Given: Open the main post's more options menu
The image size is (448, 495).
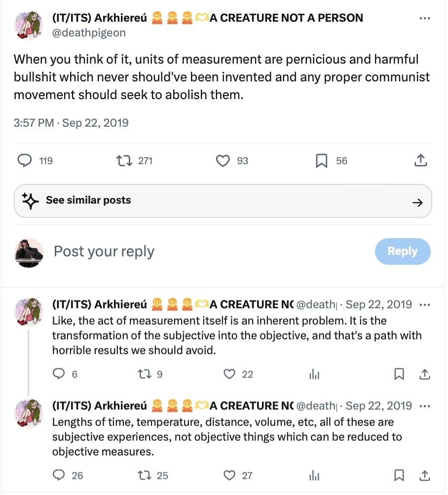Looking at the screenshot, I should tap(424, 18).
